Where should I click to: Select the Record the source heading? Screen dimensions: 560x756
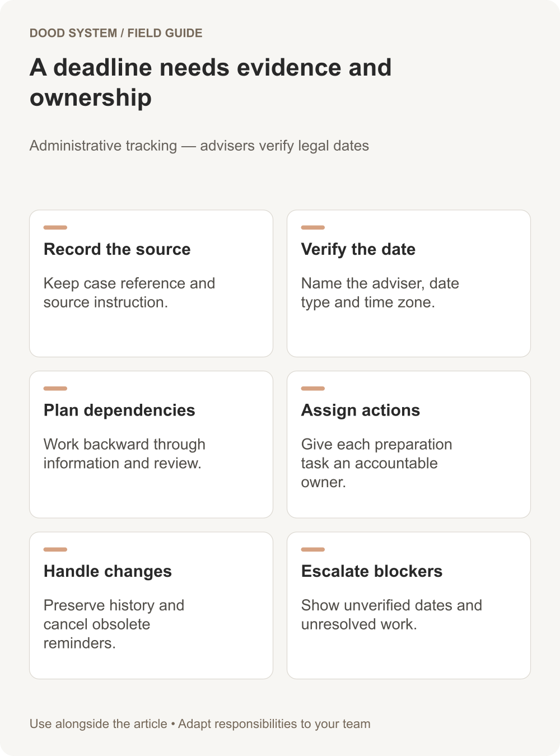point(117,249)
